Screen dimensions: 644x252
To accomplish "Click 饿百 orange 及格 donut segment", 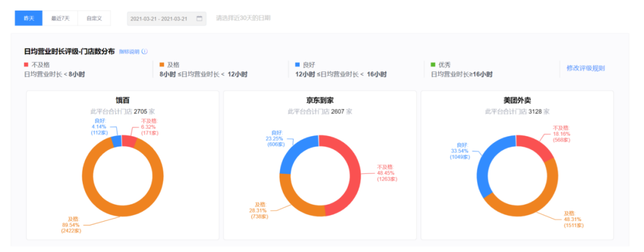I will coord(123,211).
